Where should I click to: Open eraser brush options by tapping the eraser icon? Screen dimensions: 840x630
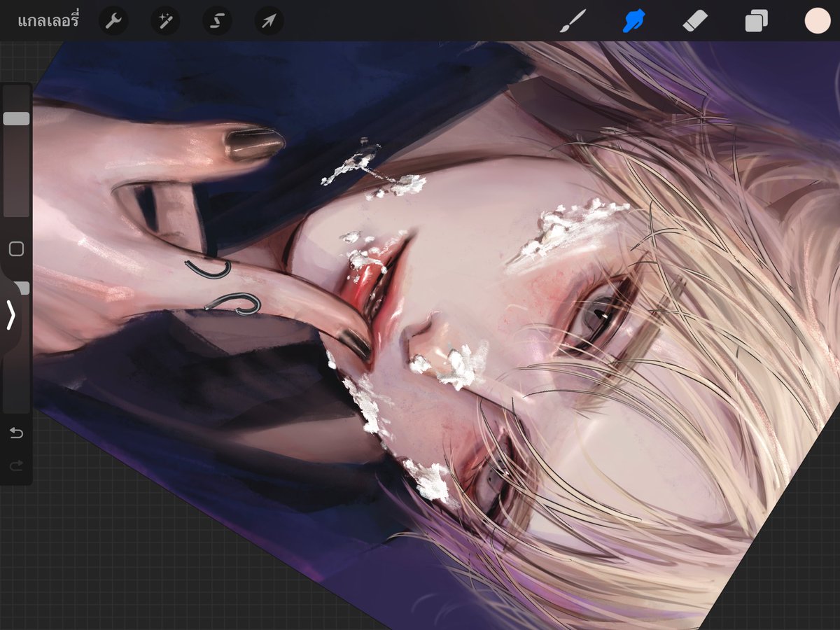point(694,20)
